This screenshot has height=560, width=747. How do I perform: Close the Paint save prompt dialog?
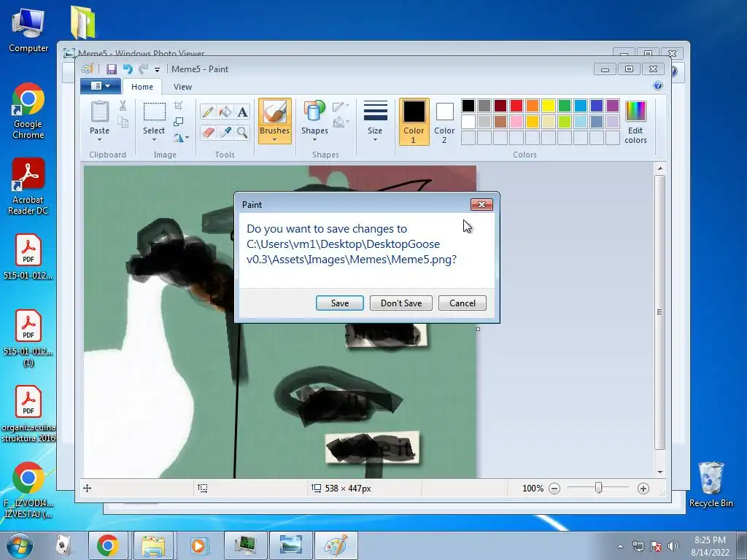[x=481, y=204]
